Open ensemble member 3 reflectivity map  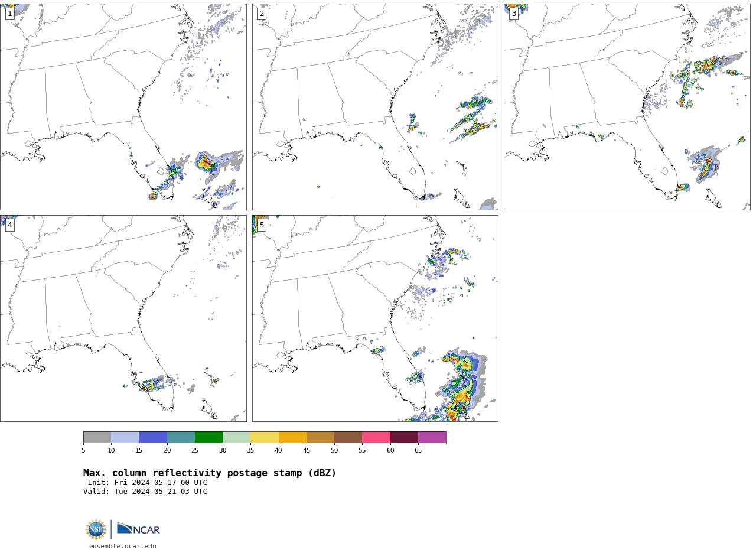coord(627,107)
